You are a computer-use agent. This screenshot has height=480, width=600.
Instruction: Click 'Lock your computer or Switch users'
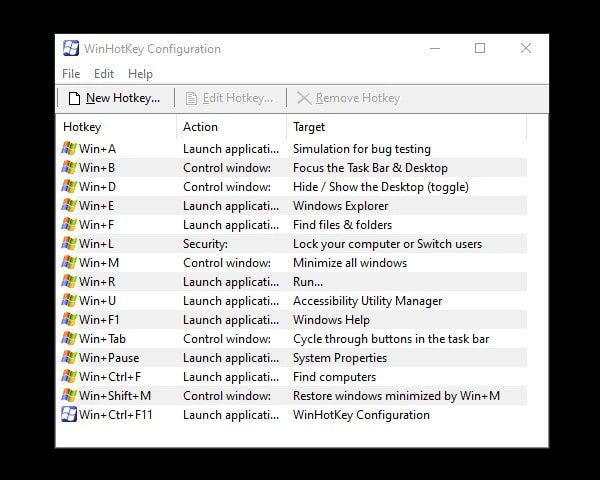pyautogui.click(x=387, y=244)
